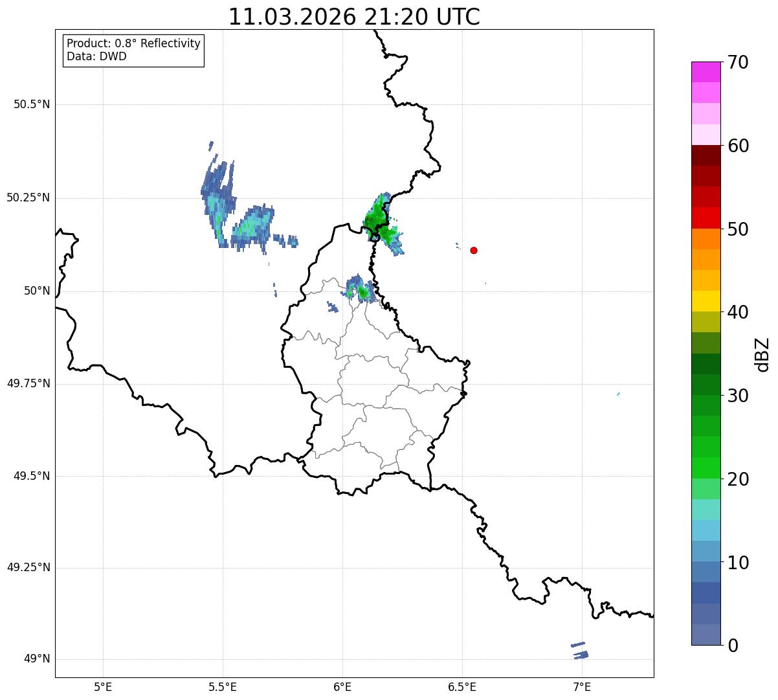The height and width of the screenshot is (700, 778).
Task: Click the magenta 70 dBZ color band
Action: pyautogui.click(x=706, y=72)
